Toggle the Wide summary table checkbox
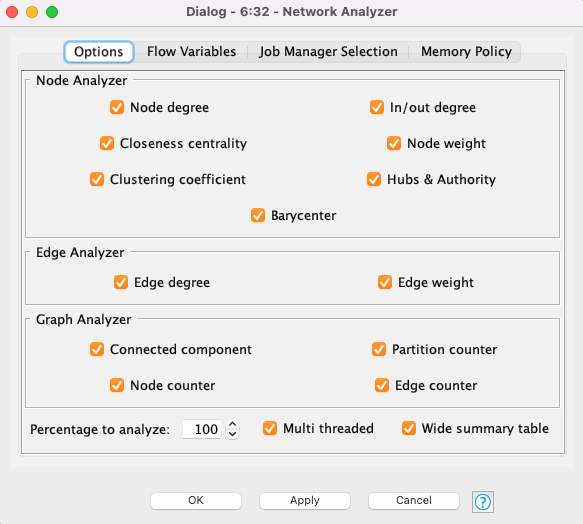 pyautogui.click(x=409, y=428)
